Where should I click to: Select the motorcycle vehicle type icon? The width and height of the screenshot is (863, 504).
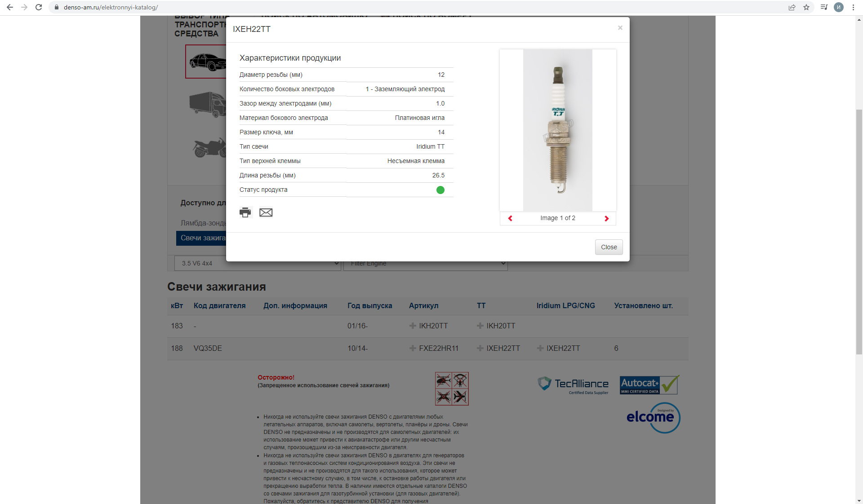(x=209, y=147)
